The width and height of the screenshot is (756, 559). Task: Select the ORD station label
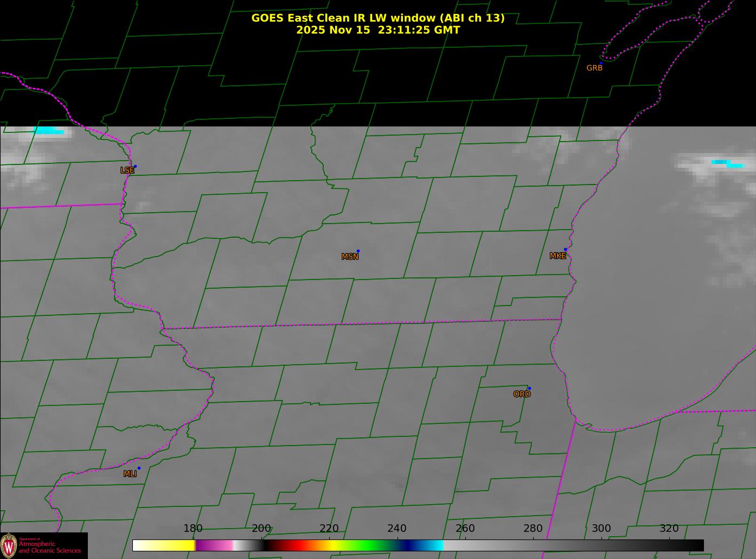522,395
